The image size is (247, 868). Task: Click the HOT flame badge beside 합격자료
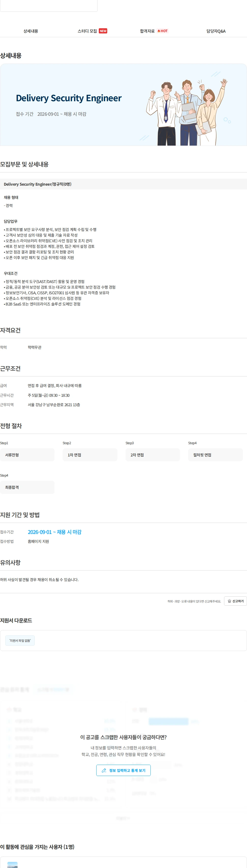(x=162, y=31)
